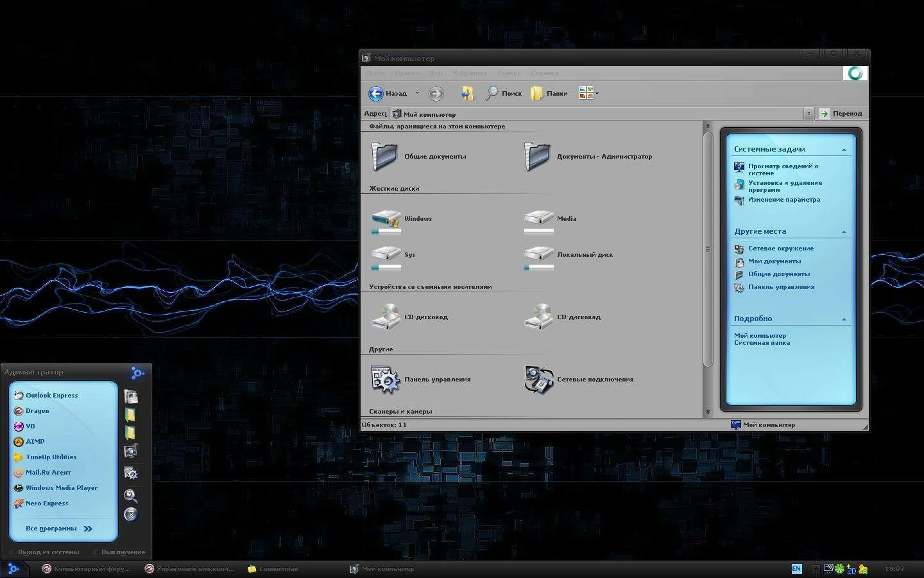Image resolution: width=924 pixels, height=578 pixels.
Task: Toggle the Папки folders pane button
Action: (549, 94)
